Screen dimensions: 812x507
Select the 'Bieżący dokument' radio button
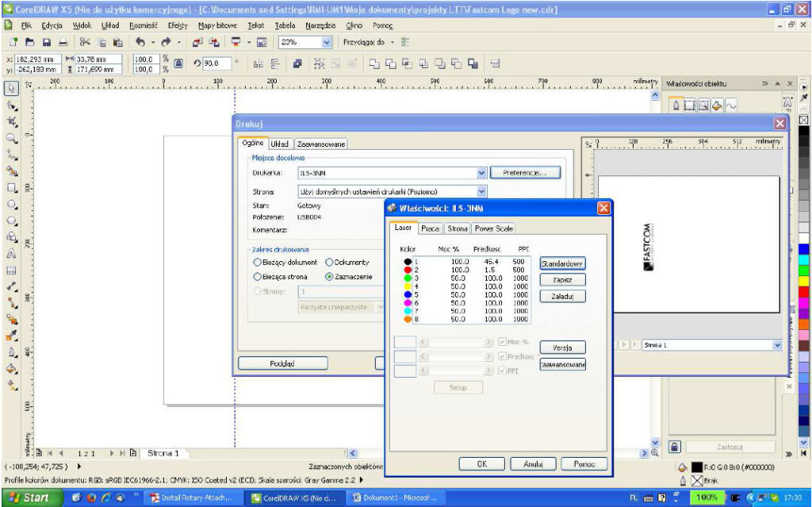point(257,262)
